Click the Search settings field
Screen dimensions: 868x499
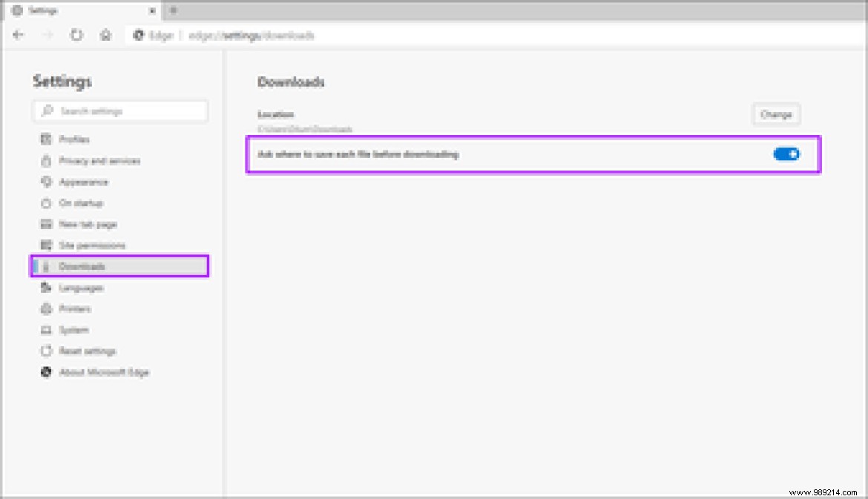point(120,110)
